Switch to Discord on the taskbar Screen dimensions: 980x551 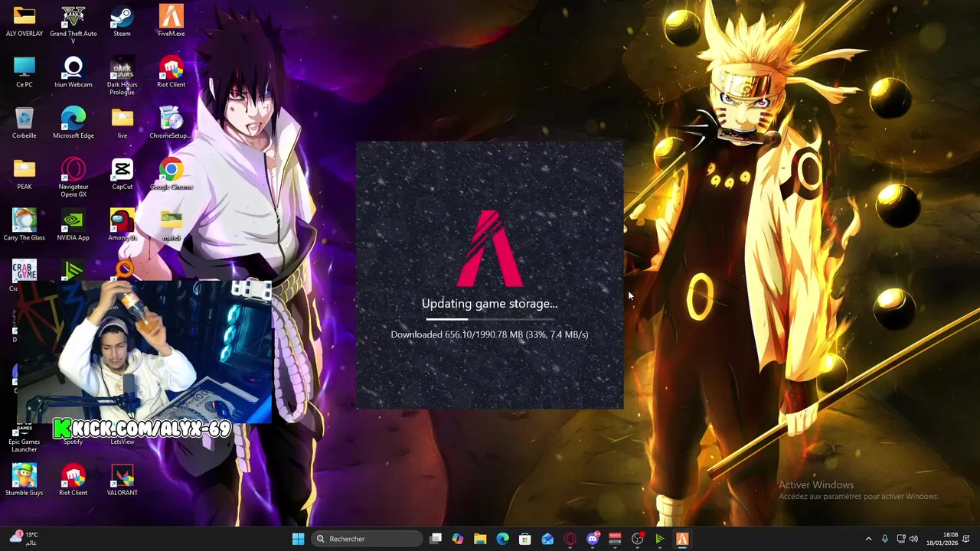tap(593, 539)
